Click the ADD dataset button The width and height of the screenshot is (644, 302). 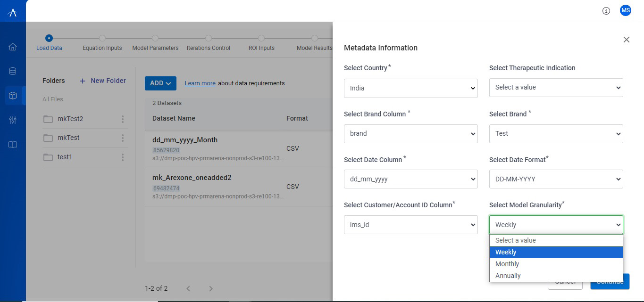160,83
